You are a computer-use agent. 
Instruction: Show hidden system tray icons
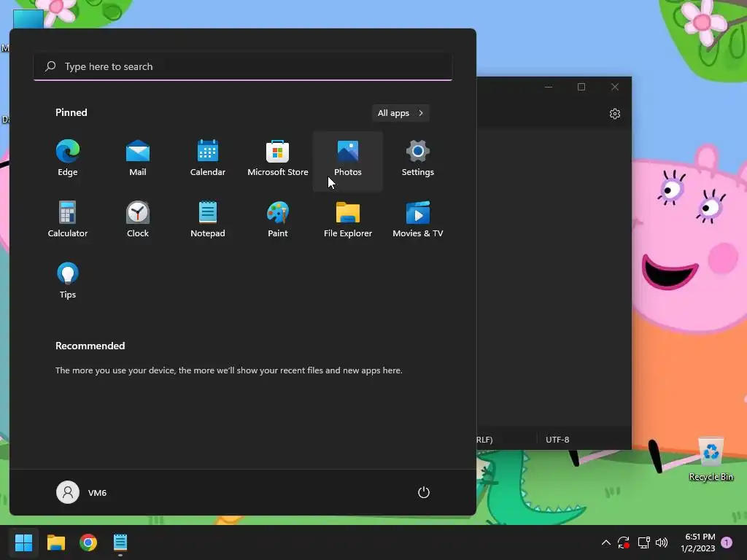tap(606, 542)
